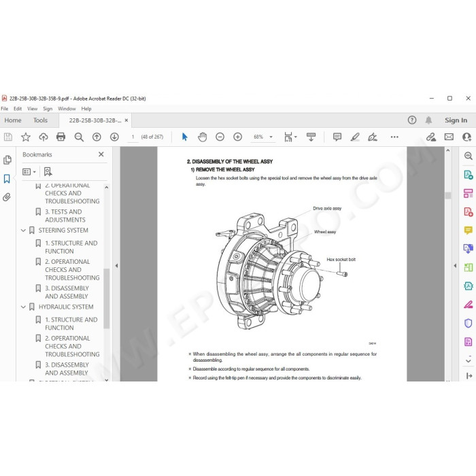Click the Sign In button

point(456,120)
